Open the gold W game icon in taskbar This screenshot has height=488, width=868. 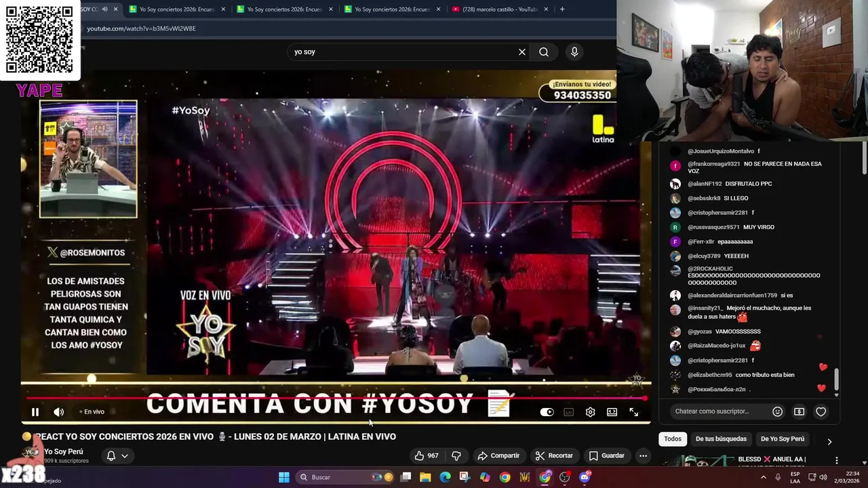tap(524, 477)
